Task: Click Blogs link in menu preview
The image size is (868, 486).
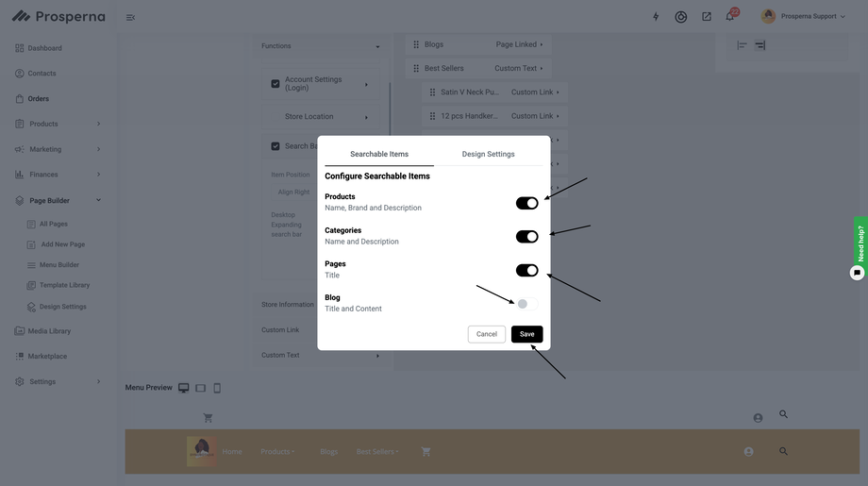Action: [329, 452]
